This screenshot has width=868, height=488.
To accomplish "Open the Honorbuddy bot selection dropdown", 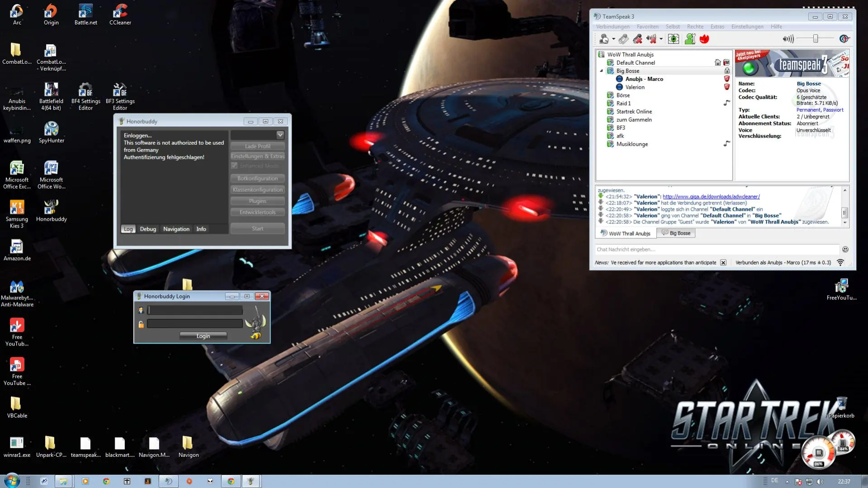I will tap(280, 135).
